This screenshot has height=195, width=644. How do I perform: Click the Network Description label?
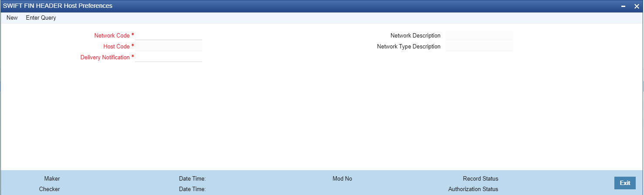point(416,35)
